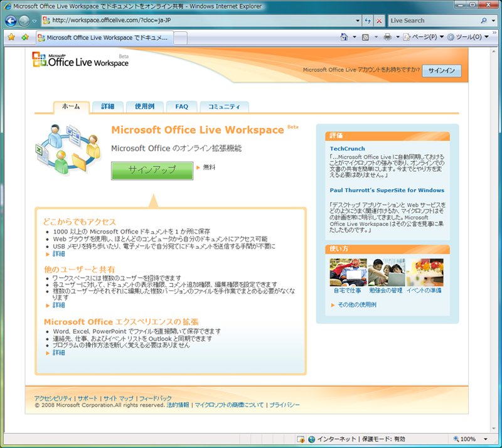Click the people sharing documents illustration

coord(68,149)
